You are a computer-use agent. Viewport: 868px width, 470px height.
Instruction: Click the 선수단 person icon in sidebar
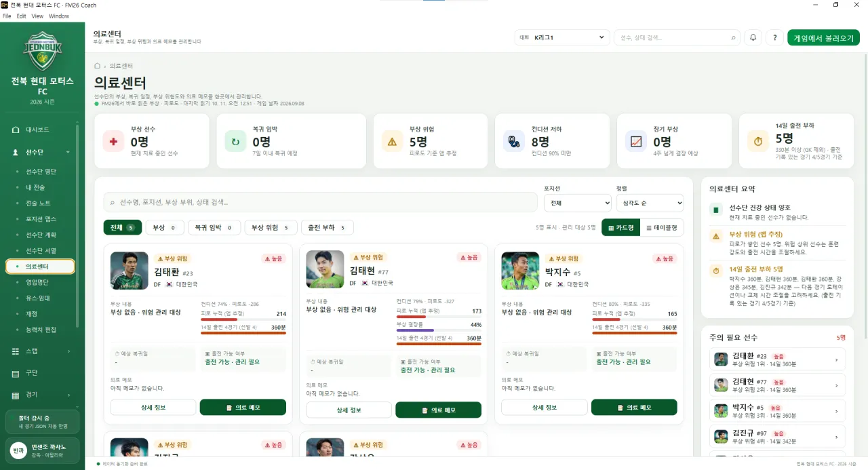16,153
